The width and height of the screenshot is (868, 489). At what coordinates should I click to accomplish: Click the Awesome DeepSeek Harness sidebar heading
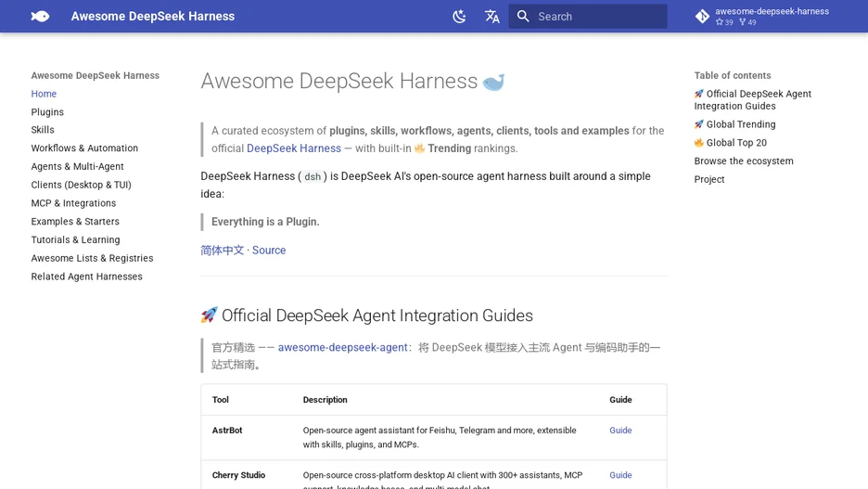click(96, 75)
